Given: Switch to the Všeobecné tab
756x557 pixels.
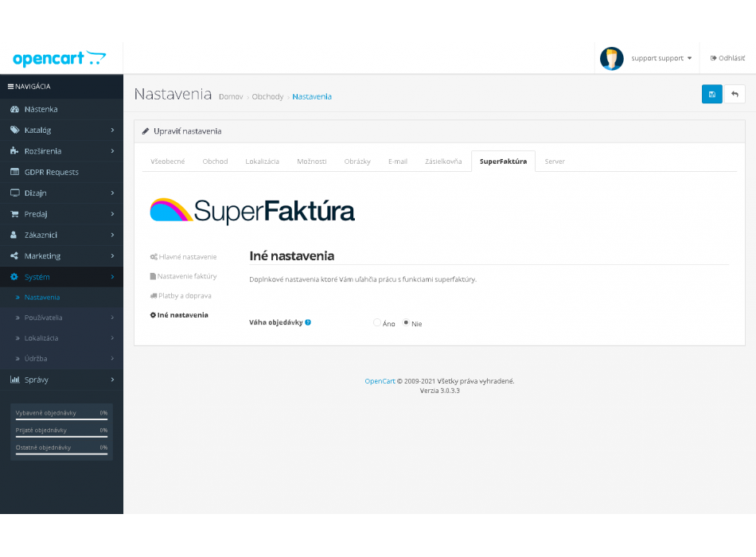Looking at the screenshot, I should point(167,162).
